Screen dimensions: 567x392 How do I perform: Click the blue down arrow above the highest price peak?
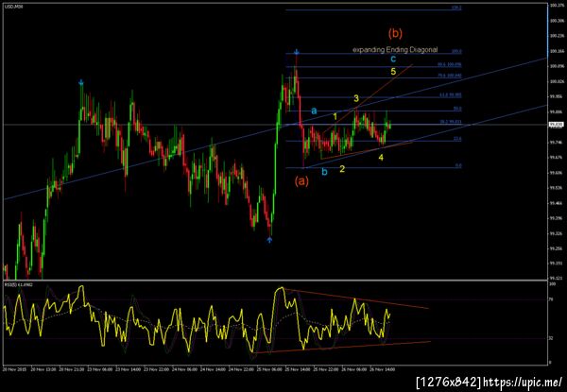click(297, 52)
